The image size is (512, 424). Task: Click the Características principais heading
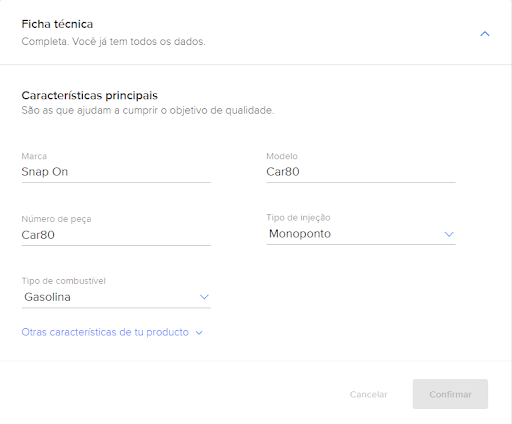(x=90, y=96)
